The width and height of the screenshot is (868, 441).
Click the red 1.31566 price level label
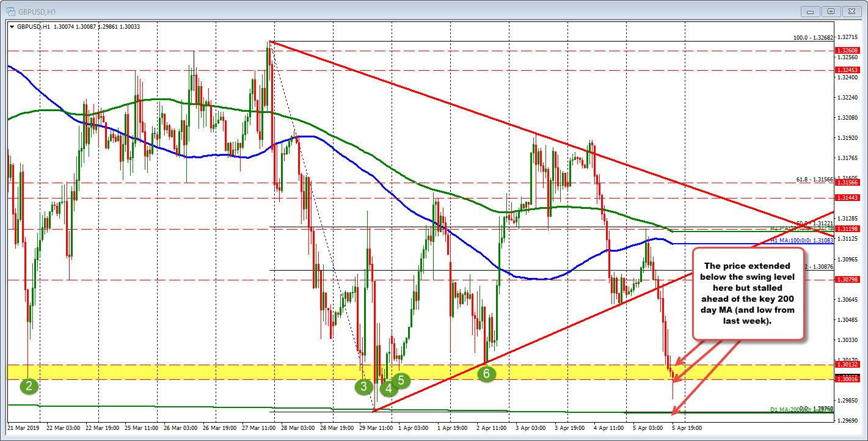[848, 183]
